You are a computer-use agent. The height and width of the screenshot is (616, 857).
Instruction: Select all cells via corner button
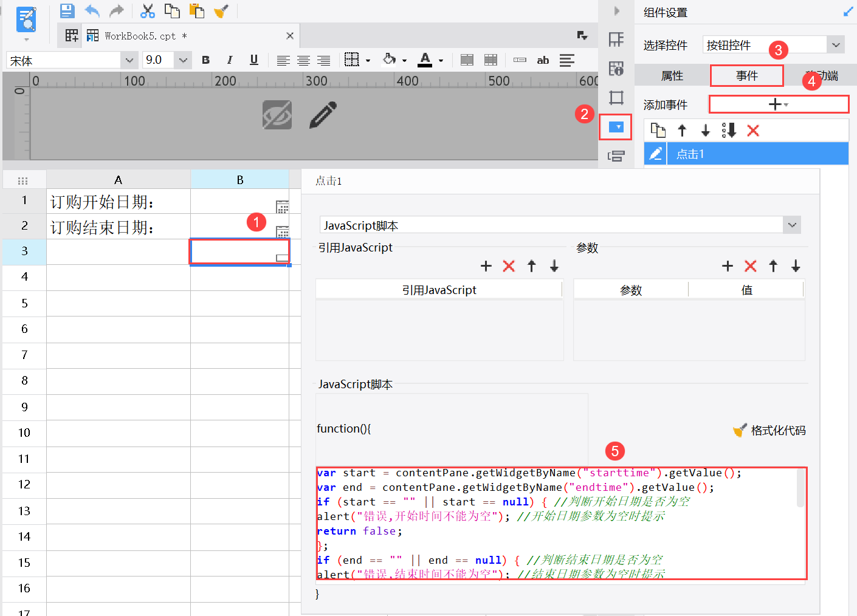23,180
